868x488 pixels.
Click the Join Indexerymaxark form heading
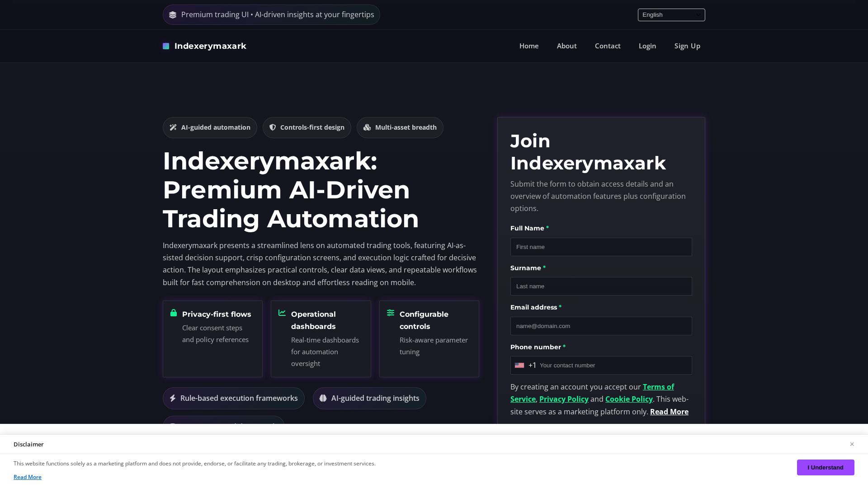tap(588, 152)
